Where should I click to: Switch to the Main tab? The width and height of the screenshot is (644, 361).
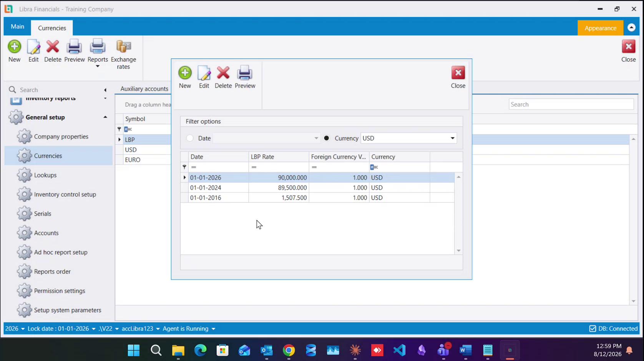pos(17,26)
